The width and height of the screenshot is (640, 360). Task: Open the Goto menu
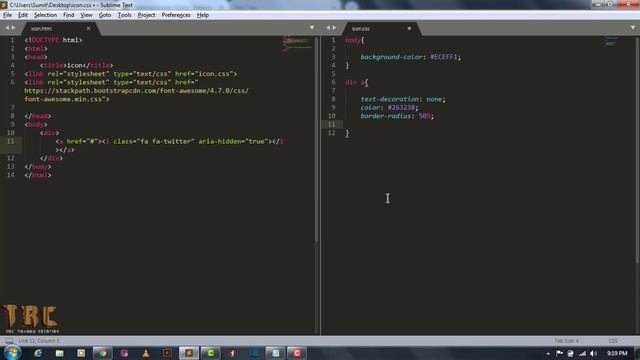click(x=105, y=15)
